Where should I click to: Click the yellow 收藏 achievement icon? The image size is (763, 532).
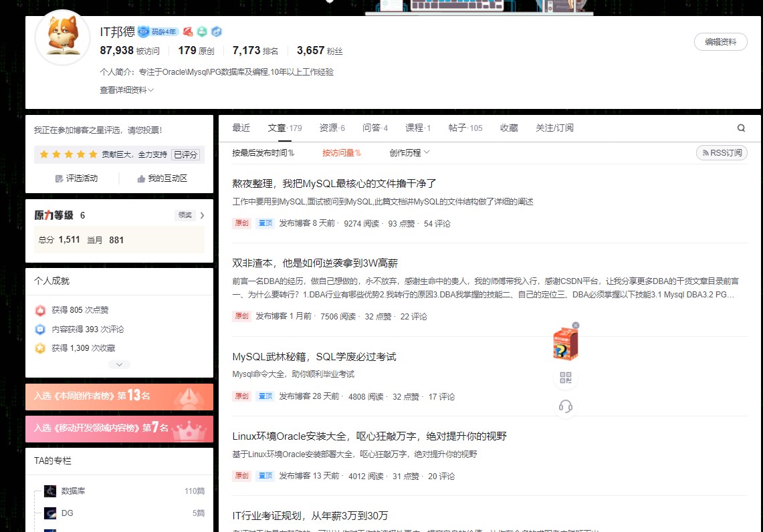click(40, 348)
